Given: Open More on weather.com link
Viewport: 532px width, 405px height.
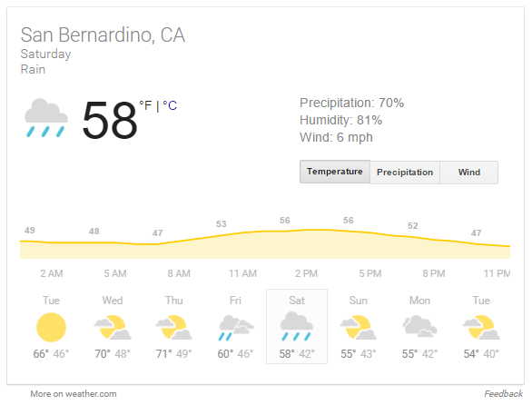Looking at the screenshot, I should point(74,394).
